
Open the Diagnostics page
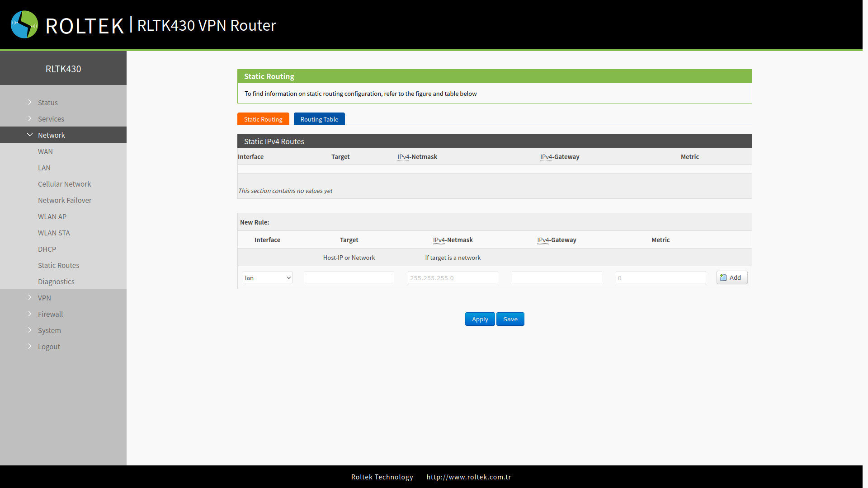(x=56, y=282)
